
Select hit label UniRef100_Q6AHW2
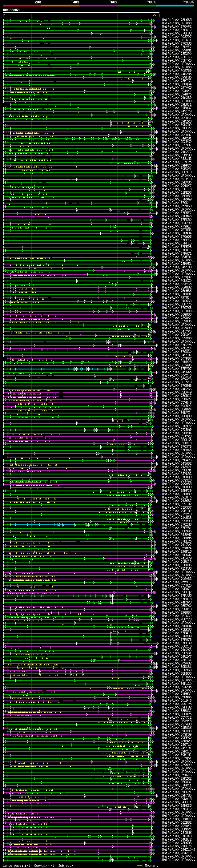pos(177,287)
